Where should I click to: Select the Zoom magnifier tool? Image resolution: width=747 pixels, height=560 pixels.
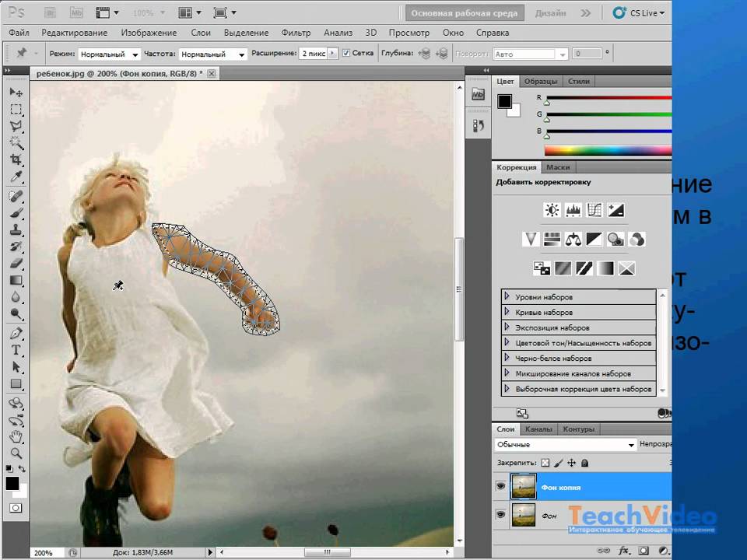(x=16, y=453)
